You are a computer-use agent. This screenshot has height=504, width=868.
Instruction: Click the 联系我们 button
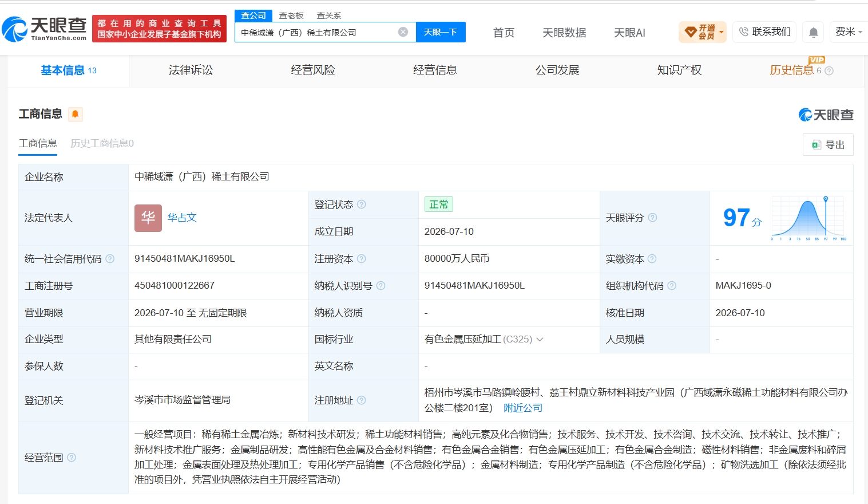click(765, 32)
